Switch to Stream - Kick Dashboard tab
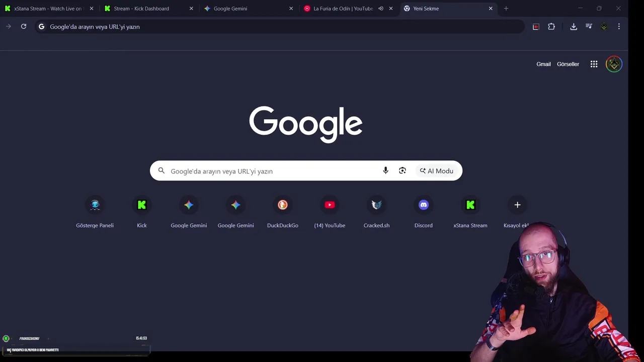Screen dimensions: 644x362 pyautogui.click(x=148, y=9)
